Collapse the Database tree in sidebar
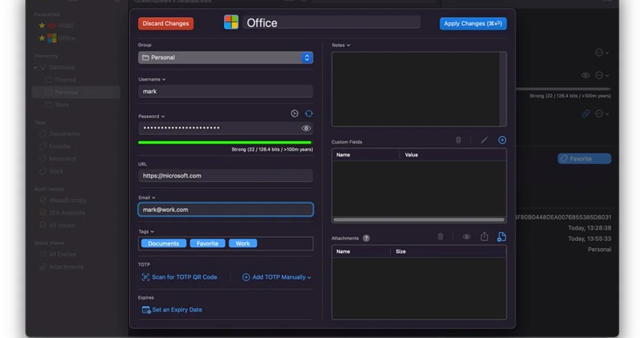This screenshot has height=338, width=644. click(x=35, y=68)
